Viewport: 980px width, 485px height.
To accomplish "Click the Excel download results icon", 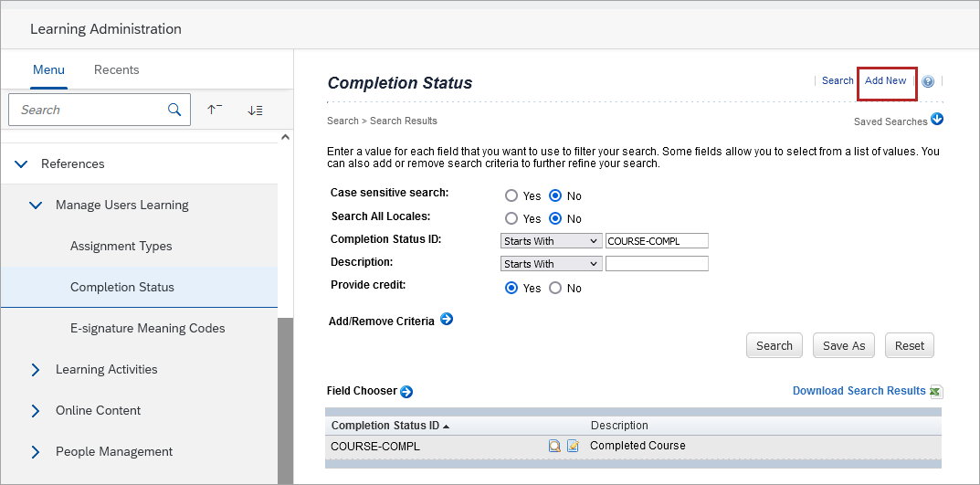I will click(935, 392).
